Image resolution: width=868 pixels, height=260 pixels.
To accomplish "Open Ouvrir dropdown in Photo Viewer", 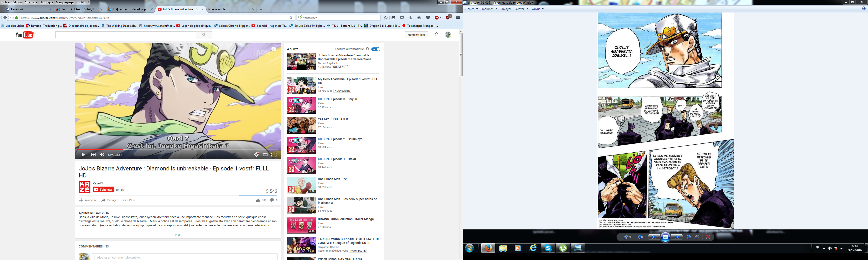I will (538, 9).
